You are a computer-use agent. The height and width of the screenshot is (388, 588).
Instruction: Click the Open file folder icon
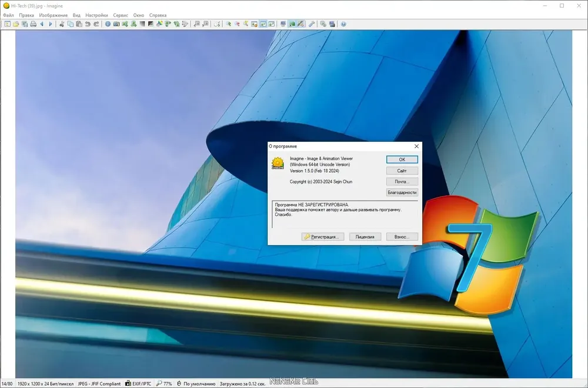[x=16, y=24]
